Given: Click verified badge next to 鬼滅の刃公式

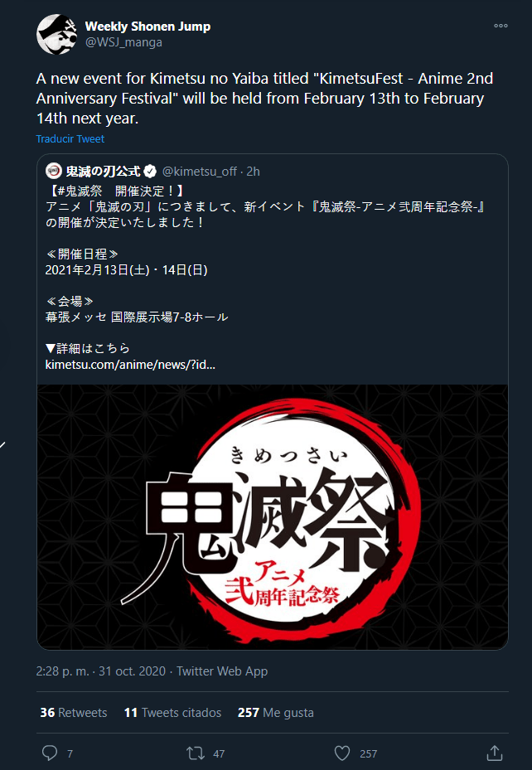Looking at the screenshot, I should tap(150, 172).
